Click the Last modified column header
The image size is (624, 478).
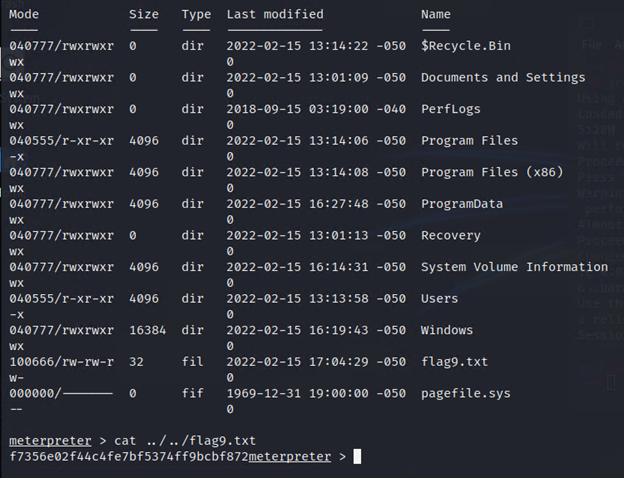(x=275, y=15)
